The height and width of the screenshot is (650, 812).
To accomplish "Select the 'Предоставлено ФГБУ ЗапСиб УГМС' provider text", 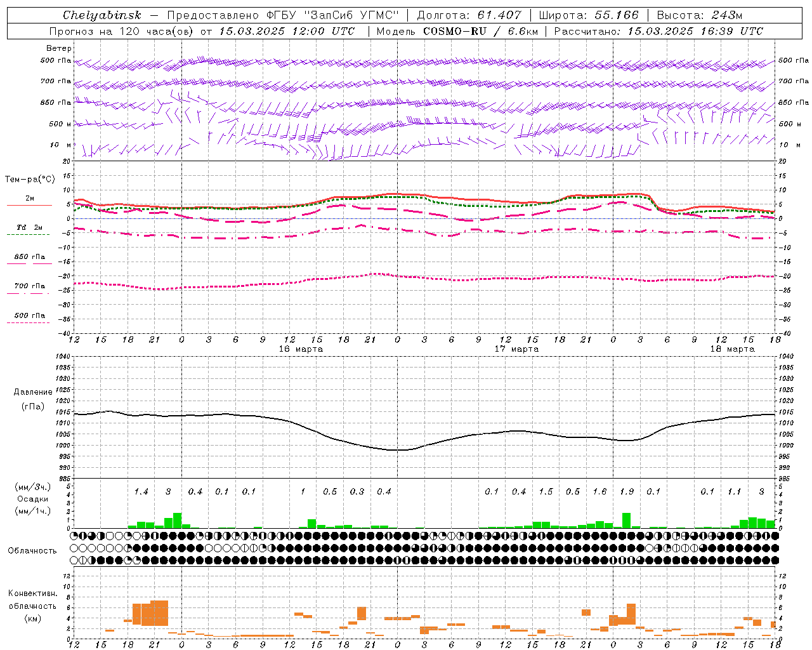I will 283,15.
